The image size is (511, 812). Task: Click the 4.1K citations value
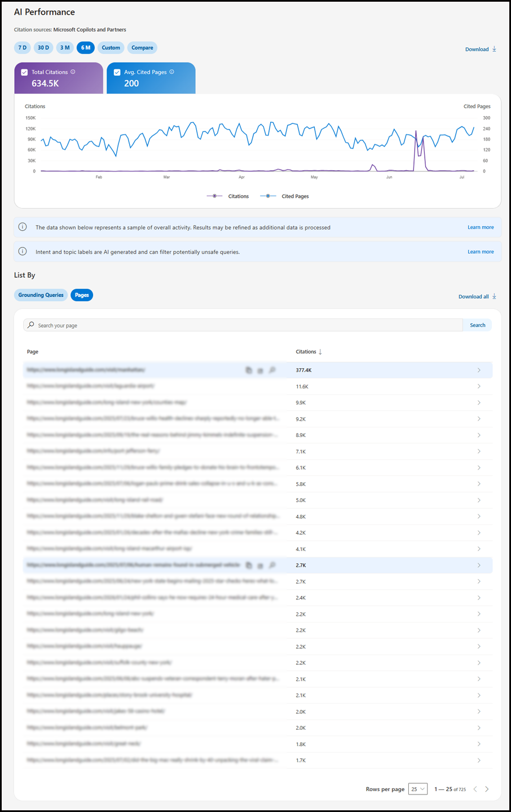click(x=301, y=549)
